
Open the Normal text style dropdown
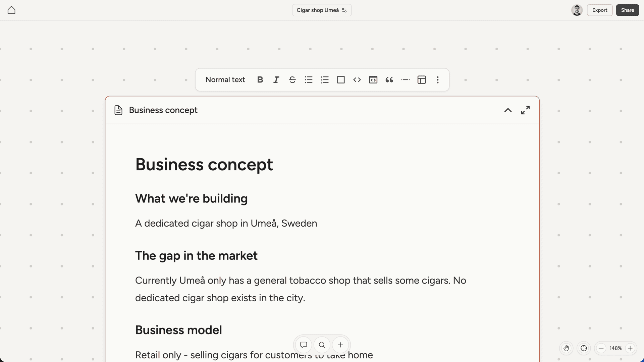(x=225, y=80)
